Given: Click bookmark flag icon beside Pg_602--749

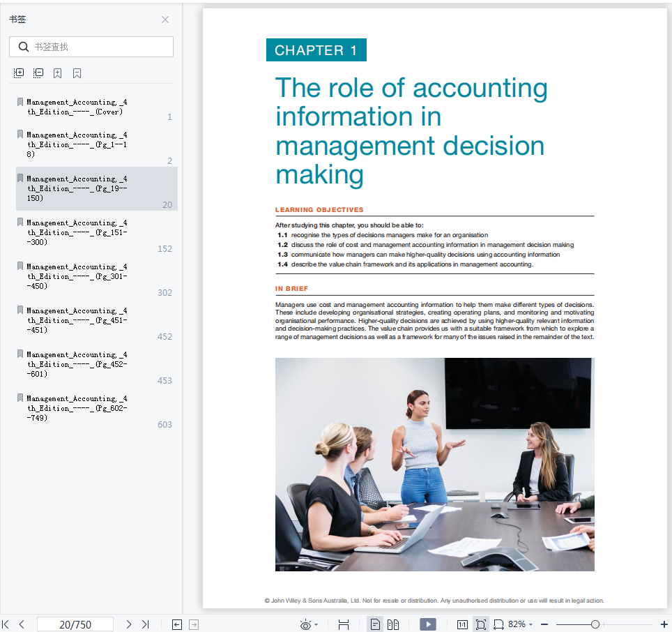Looking at the screenshot, I should pyautogui.click(x=20, y=398).
